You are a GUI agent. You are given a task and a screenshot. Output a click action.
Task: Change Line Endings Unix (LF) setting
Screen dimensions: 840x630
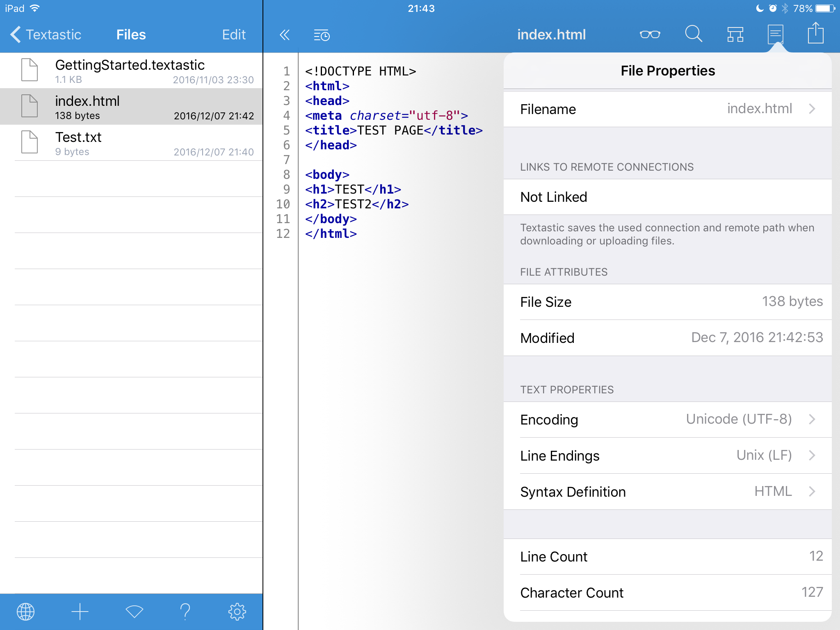pyautogui.click(x=667, y=456)
